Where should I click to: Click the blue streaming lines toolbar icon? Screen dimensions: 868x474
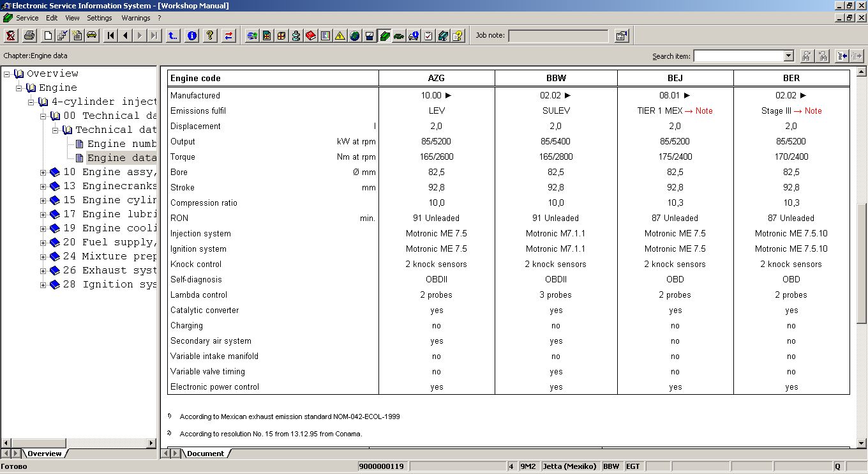[252, 36]
